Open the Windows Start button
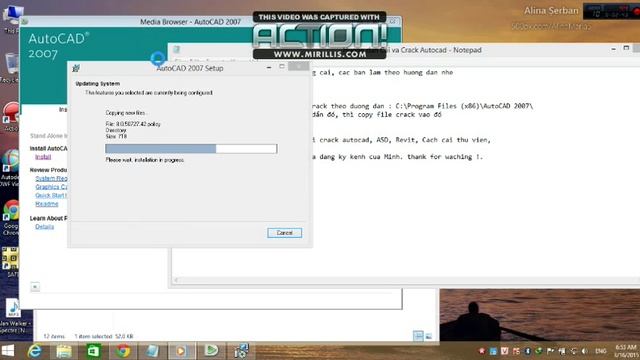 click(7, 351)
